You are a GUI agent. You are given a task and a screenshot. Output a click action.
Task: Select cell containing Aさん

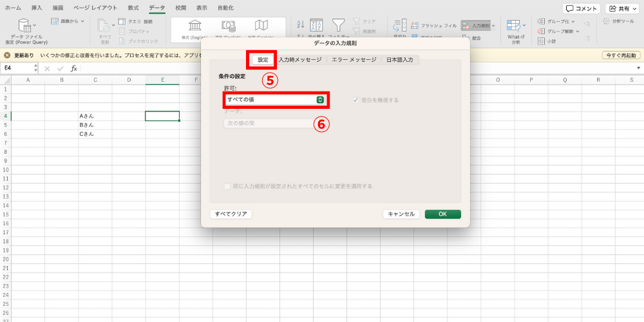tap(95, 116)
